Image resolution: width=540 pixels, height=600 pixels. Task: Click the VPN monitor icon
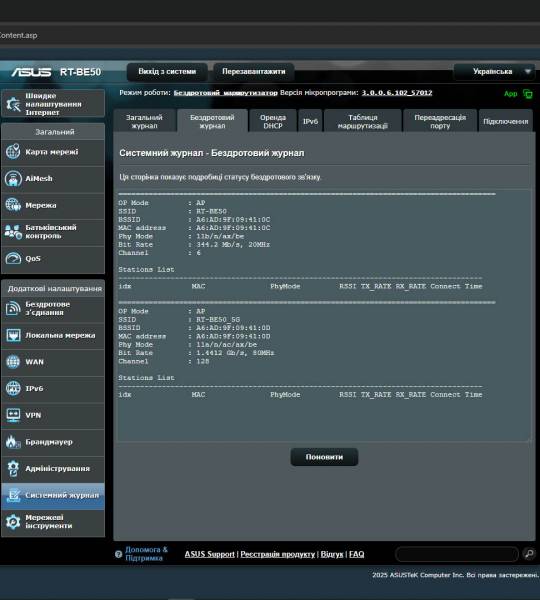click(x=13, y=415)
